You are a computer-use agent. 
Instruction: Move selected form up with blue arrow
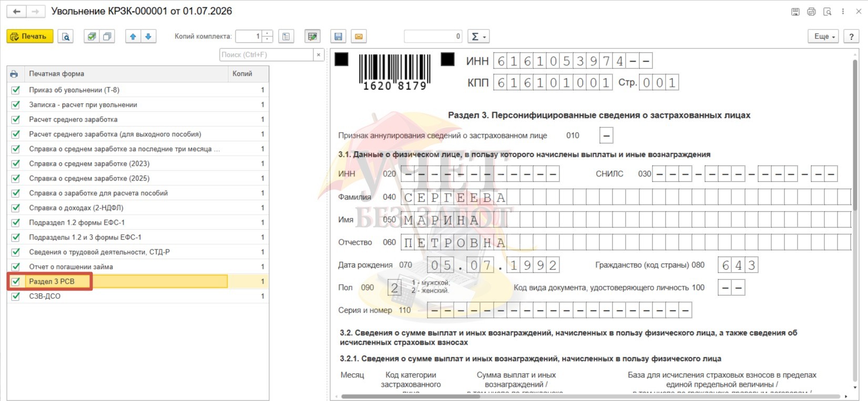coord(133,36)
